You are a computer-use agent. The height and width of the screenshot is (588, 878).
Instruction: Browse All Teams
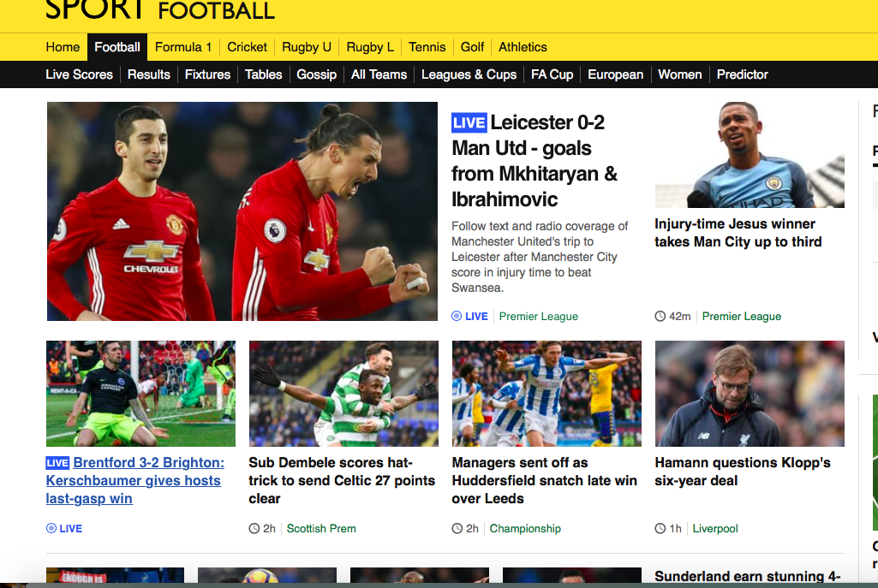tap(379, 74)
